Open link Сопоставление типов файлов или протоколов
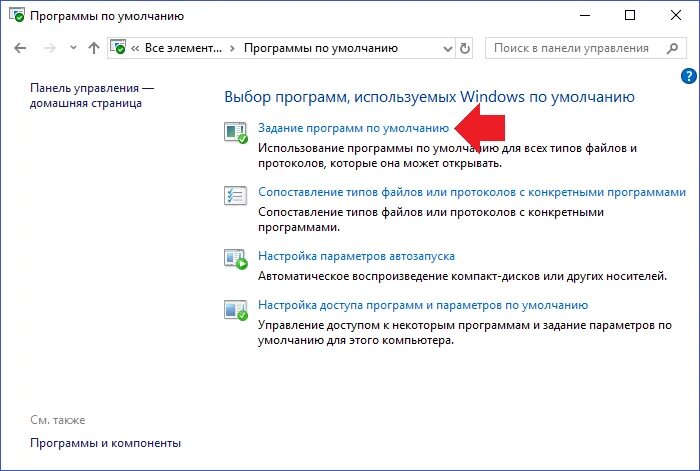700x471 pixels. click(x=472, y=192)
